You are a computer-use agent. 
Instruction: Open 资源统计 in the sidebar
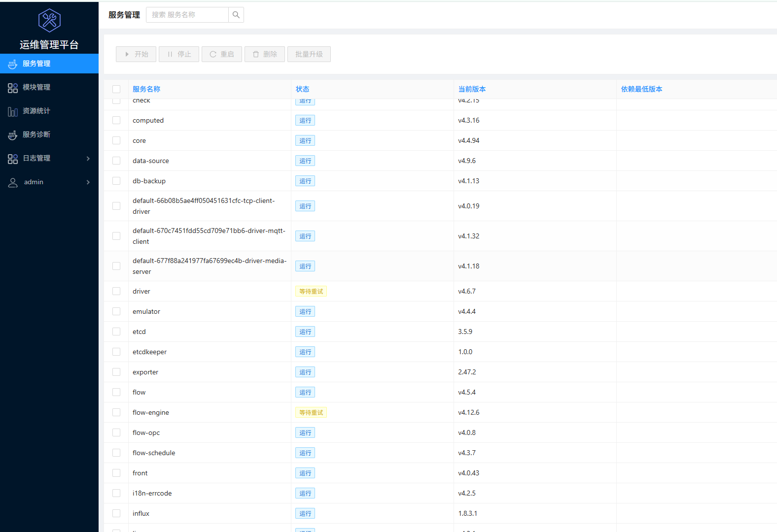49,111
